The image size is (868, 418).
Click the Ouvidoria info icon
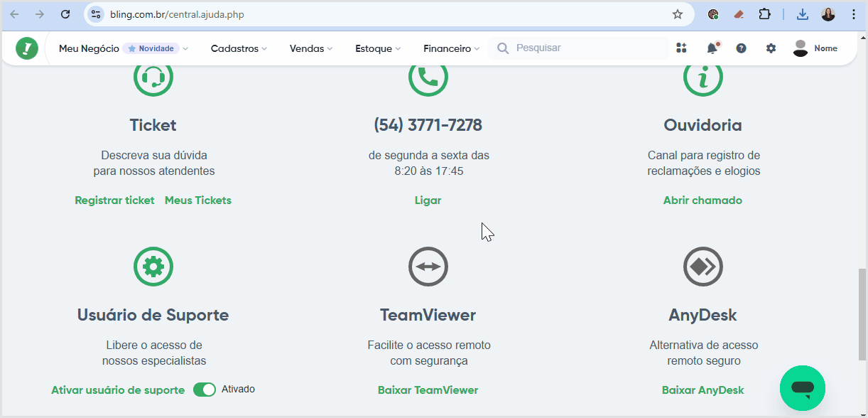703,77
